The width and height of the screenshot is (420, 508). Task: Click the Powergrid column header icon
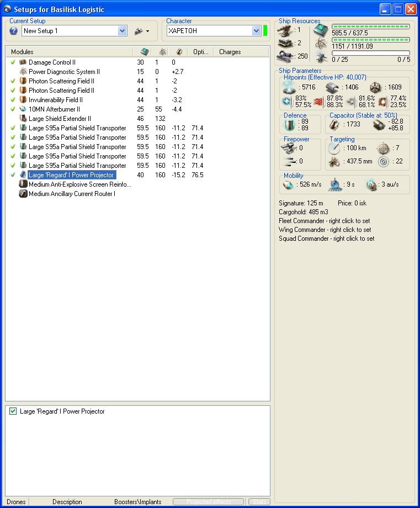coord(163,51)
